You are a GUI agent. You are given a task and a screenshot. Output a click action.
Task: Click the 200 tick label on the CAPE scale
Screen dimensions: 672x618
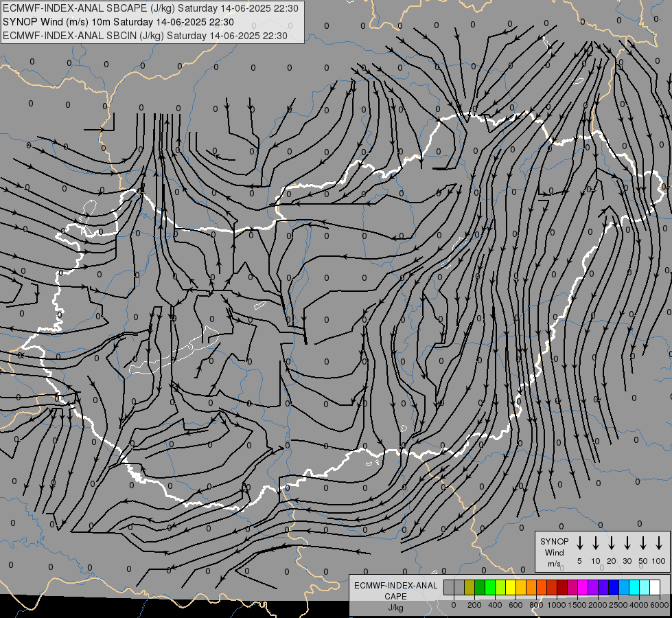coord(474,605)
